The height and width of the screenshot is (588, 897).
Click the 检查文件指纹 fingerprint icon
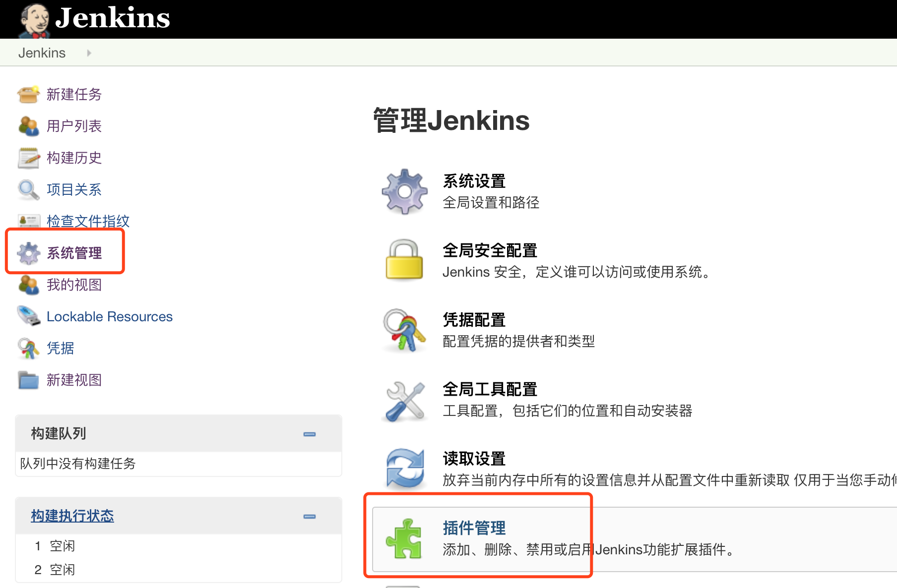coord(28,221)
